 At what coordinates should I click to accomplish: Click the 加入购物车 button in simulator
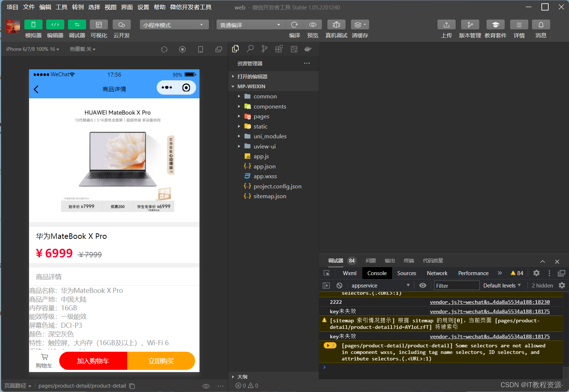click(93, 361)
